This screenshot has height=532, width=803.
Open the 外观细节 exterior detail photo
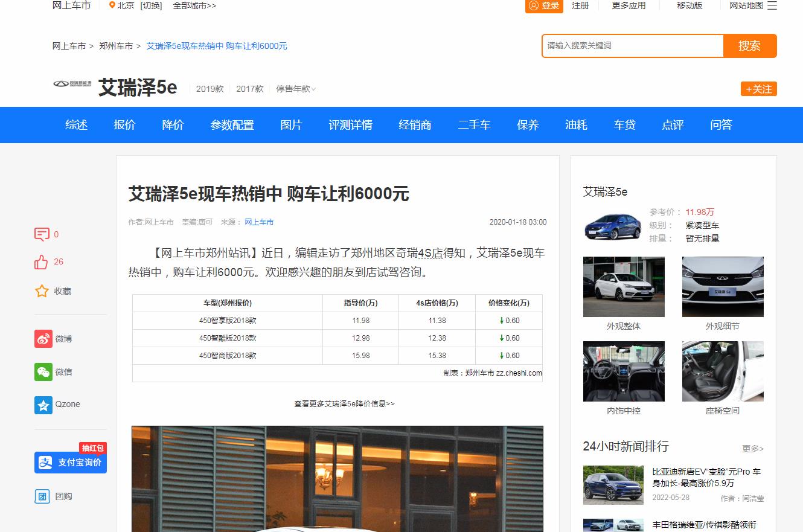(x=723, y=287)
